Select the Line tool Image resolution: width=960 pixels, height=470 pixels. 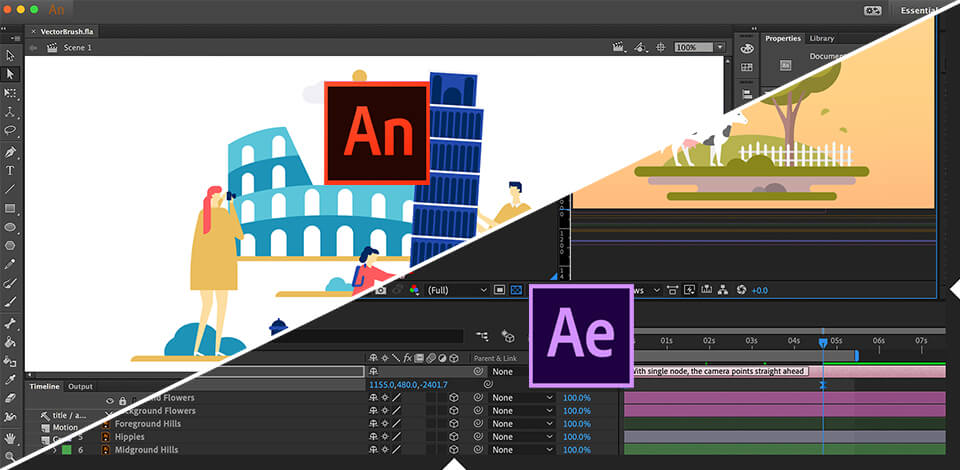[10, 189]
